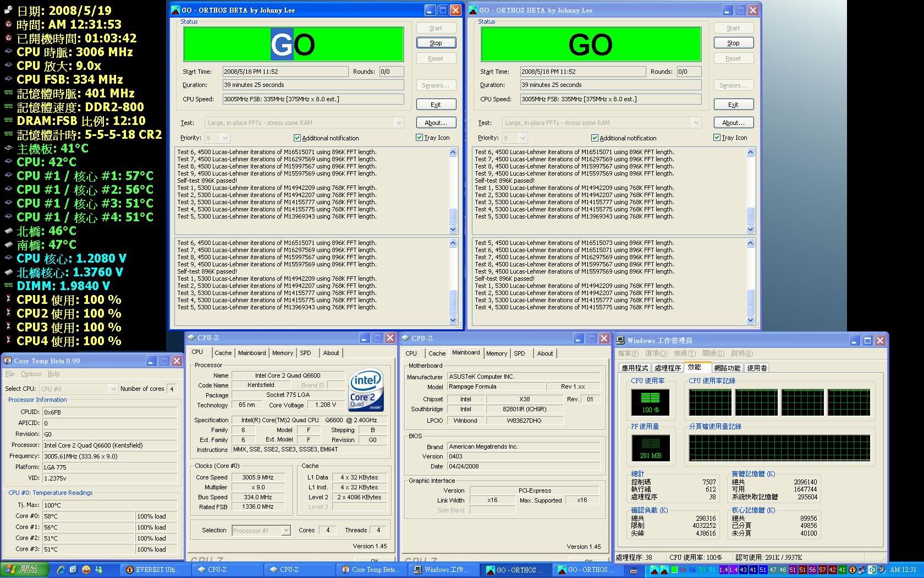This screenshot has height=578, width=924.
Task: Click the Task Manager window title icon
Action: (620, 340)
